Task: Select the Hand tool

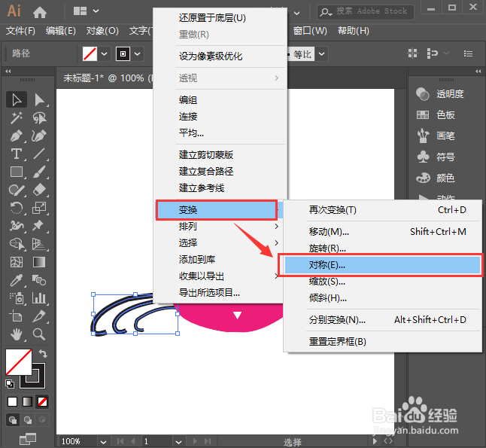Action: click(x=17, y=334)
